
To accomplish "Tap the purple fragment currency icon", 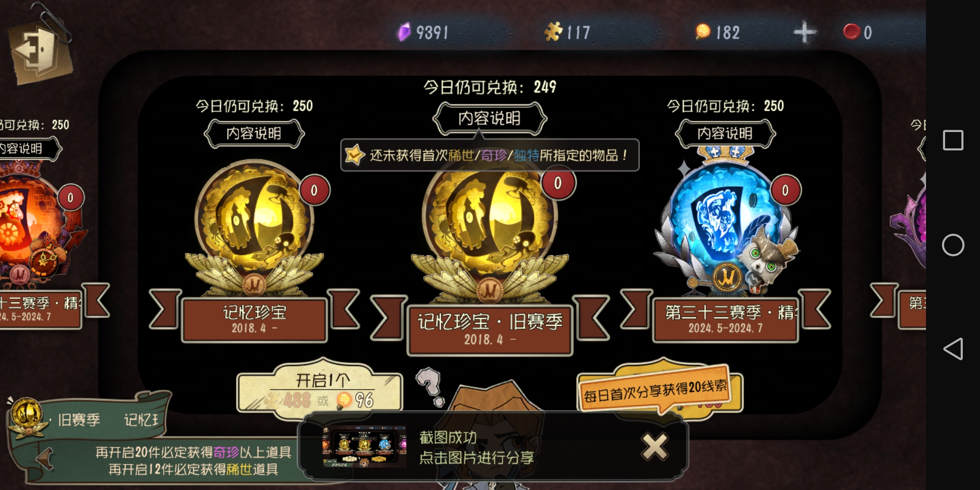I will click(x=404, y=32).
